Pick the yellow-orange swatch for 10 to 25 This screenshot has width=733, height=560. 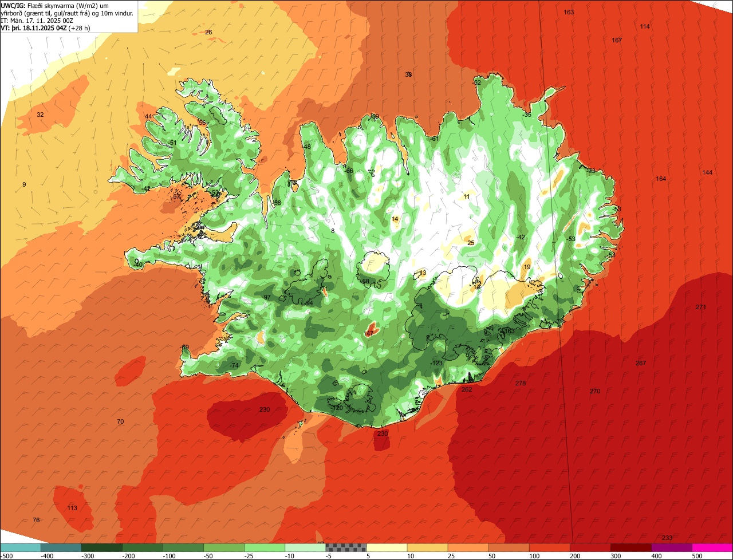(x=427, y=547)
